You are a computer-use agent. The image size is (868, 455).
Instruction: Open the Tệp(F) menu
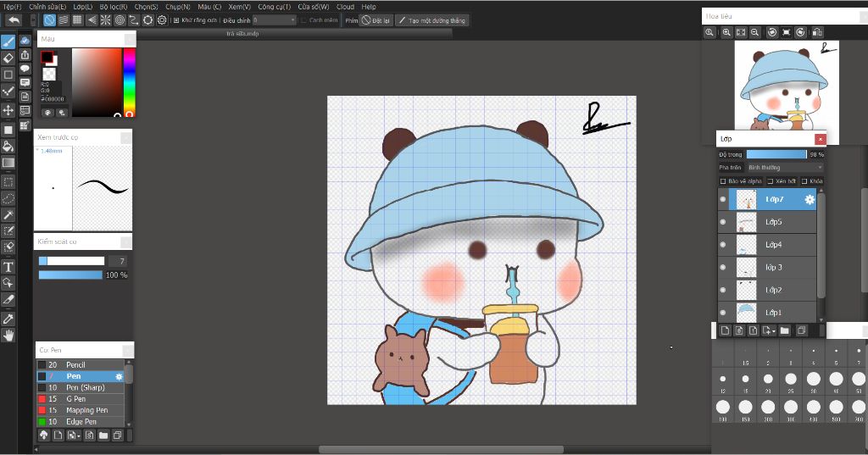coord(12,7)
